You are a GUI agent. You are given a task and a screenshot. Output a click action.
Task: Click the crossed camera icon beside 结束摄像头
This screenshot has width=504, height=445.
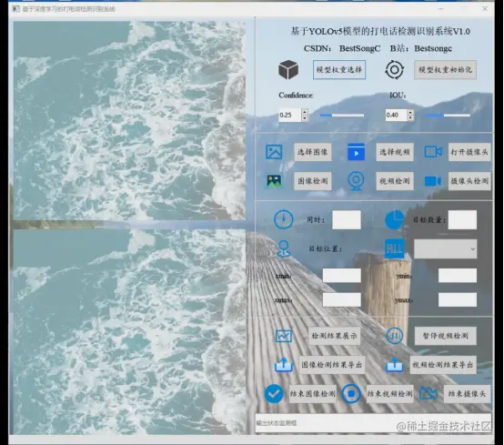pos(428,393)
